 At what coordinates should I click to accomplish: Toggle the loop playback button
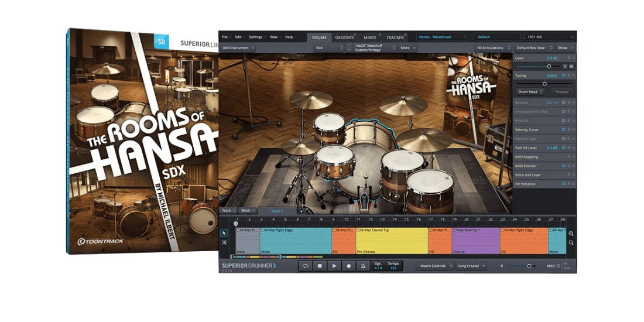coord(305,266)
